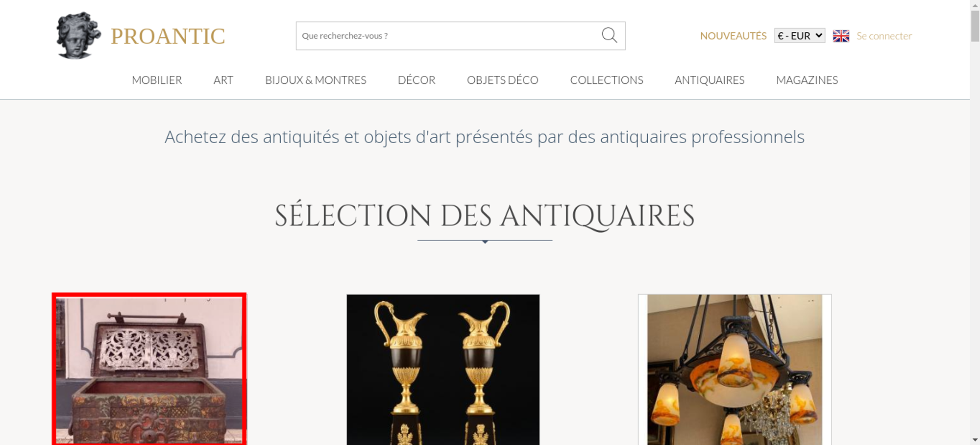Click the PROANTIC brand name text
Image resolution: width=980 pixels, height=445 pixels.
click(168, 36)
